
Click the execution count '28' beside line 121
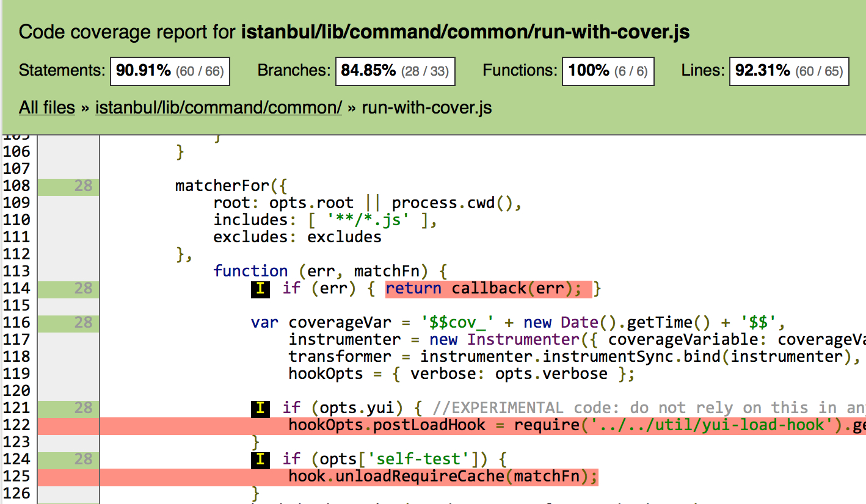[85, 408]
